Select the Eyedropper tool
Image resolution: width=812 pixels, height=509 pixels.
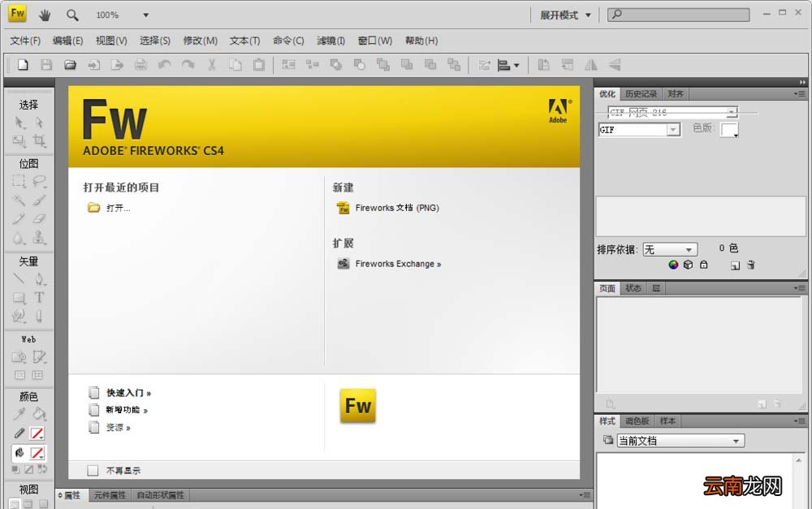[19, 413]
